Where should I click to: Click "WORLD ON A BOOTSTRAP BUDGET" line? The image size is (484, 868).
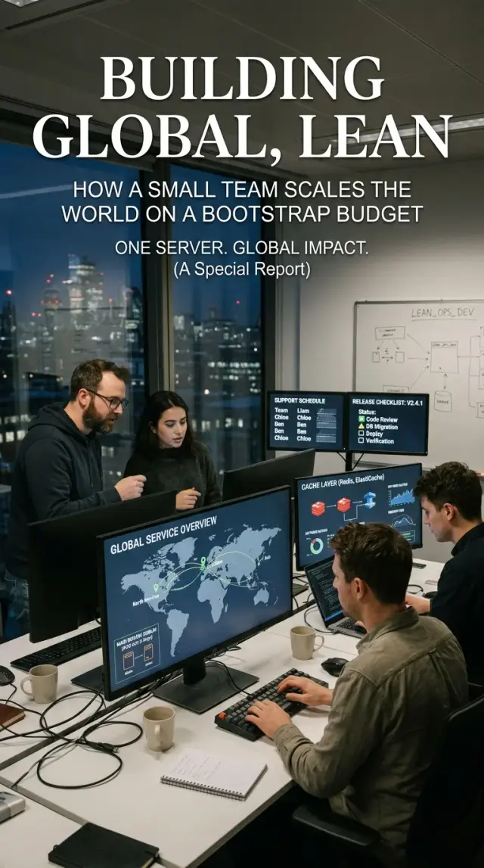[x=242, y=213]
